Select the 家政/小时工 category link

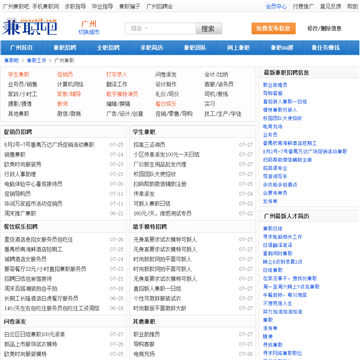tap(23, 94)
